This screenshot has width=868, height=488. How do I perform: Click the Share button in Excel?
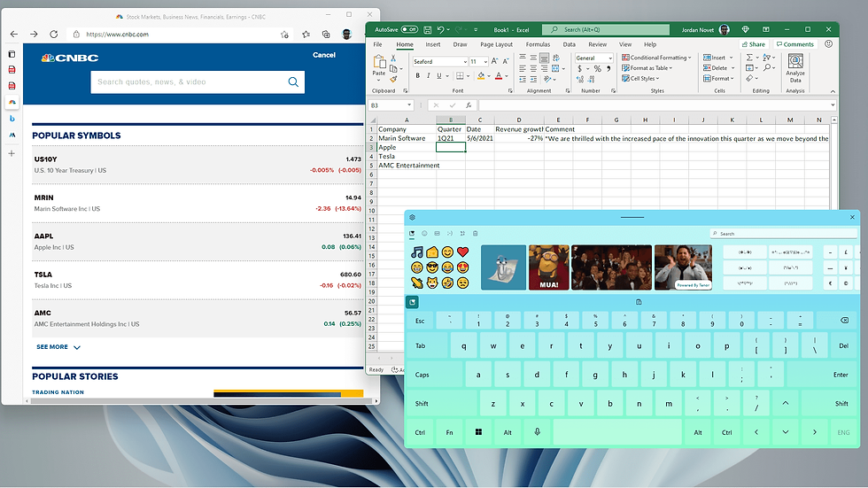753,44
